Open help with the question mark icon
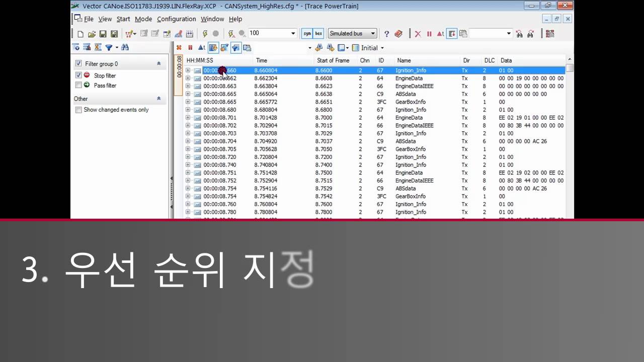Image resolution: width=644 pixels, height=362 pixels. [386, 34]
